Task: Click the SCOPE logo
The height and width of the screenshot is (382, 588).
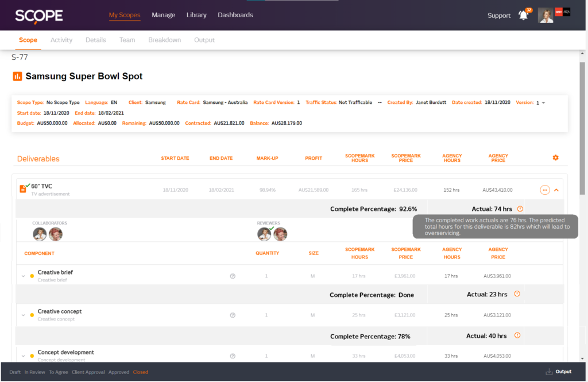Action: (x=38, y=16)
